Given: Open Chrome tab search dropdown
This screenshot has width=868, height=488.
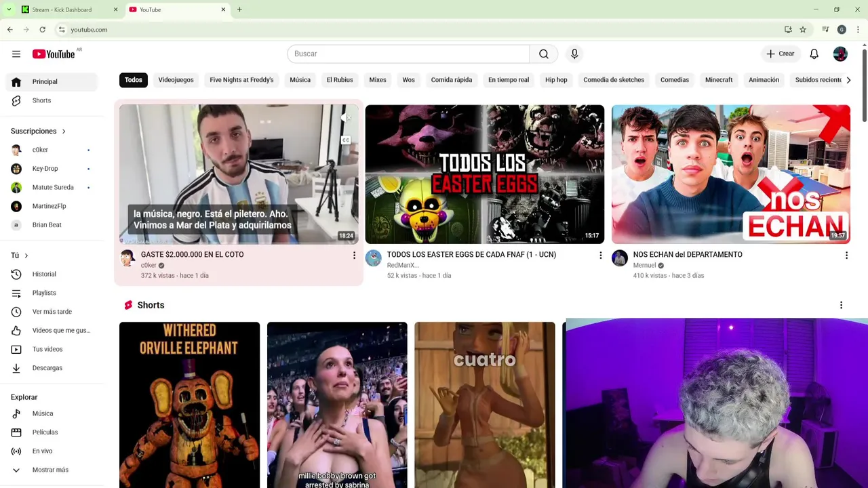Looking at the screenshot, I should (8, 9).
